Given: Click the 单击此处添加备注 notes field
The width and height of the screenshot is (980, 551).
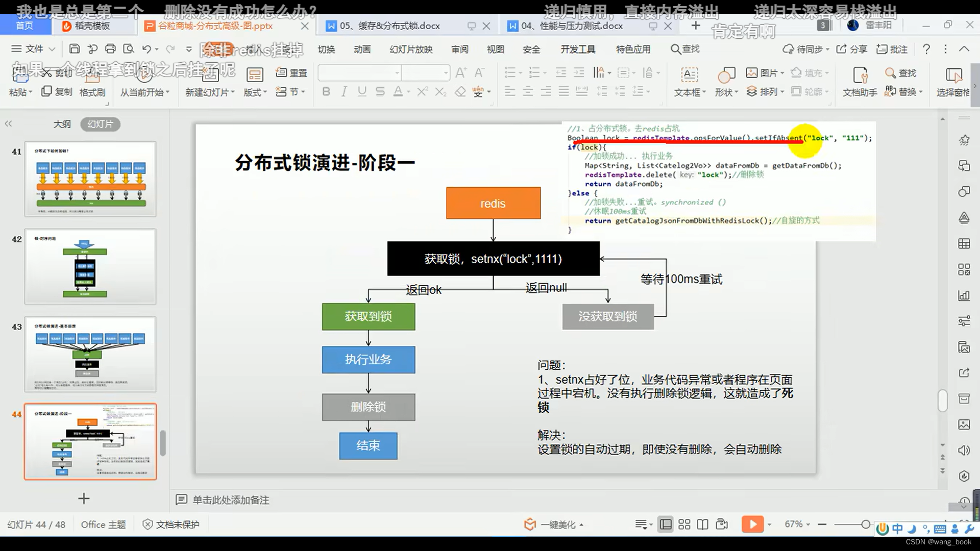Looking at the screenshot, I should [x=231, y=500].
